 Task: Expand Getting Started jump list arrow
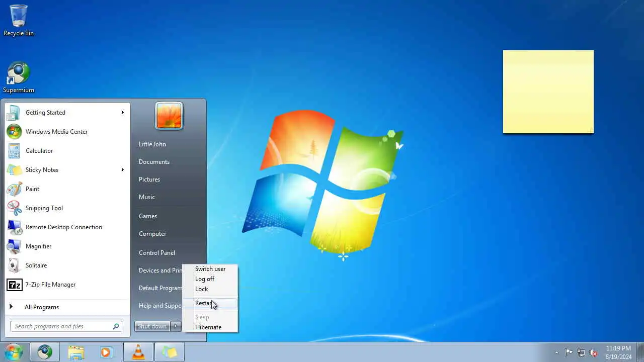point(122,113)
